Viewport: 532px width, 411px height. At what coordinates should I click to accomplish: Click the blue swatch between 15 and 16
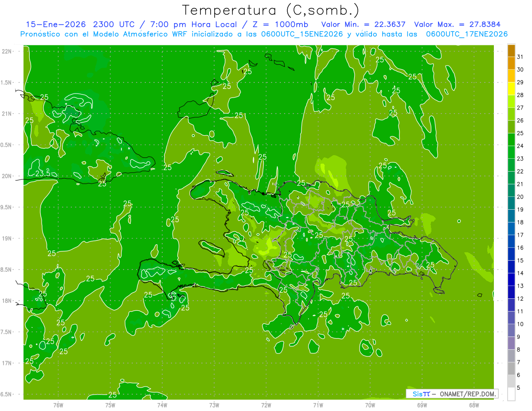(x=511, y=254)
